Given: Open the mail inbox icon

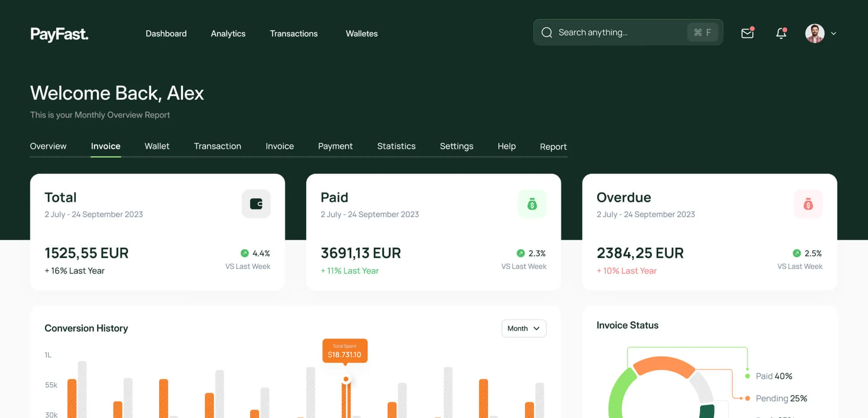Looking at the screenshot, I should click(x=748, y=33).
